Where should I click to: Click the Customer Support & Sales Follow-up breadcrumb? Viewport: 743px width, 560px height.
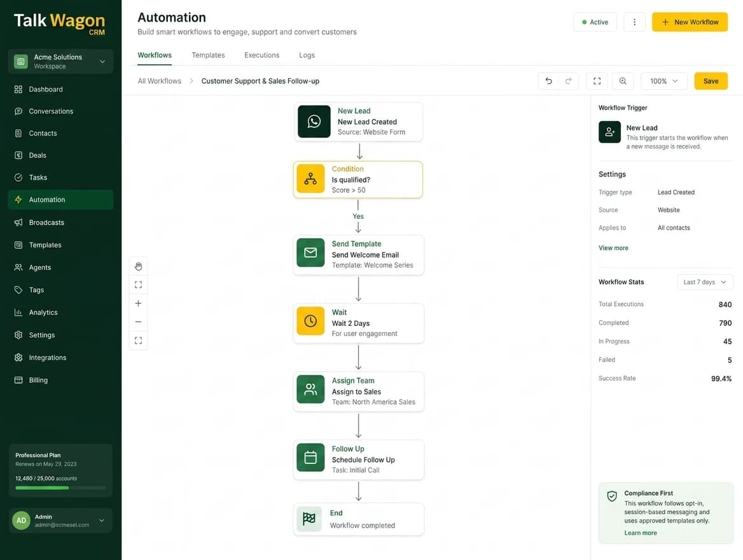click(x=260, y=81)
